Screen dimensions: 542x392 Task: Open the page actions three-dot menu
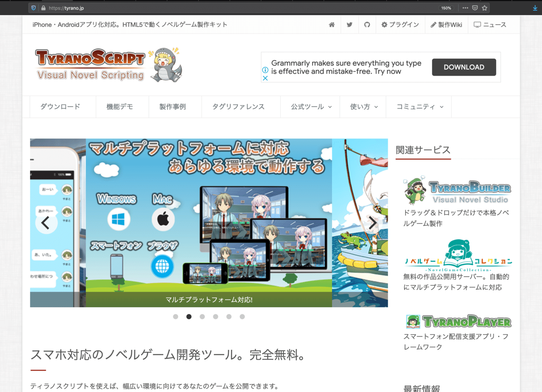(465, 8)
